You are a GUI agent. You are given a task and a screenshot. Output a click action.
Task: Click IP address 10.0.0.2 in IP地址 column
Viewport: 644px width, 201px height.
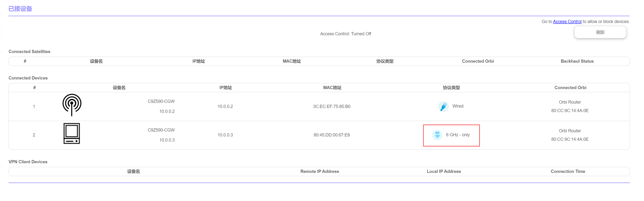(x=225, y=106)
